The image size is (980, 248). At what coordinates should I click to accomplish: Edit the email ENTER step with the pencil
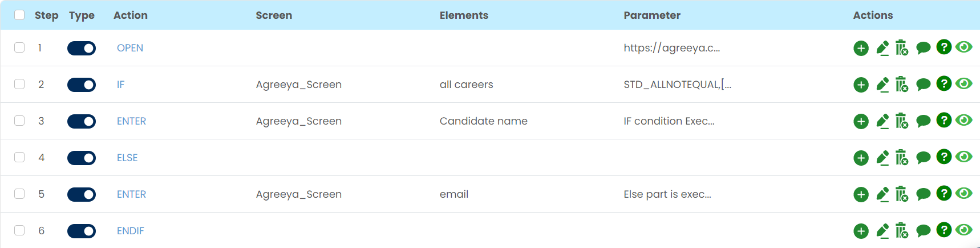pos(882,194)
